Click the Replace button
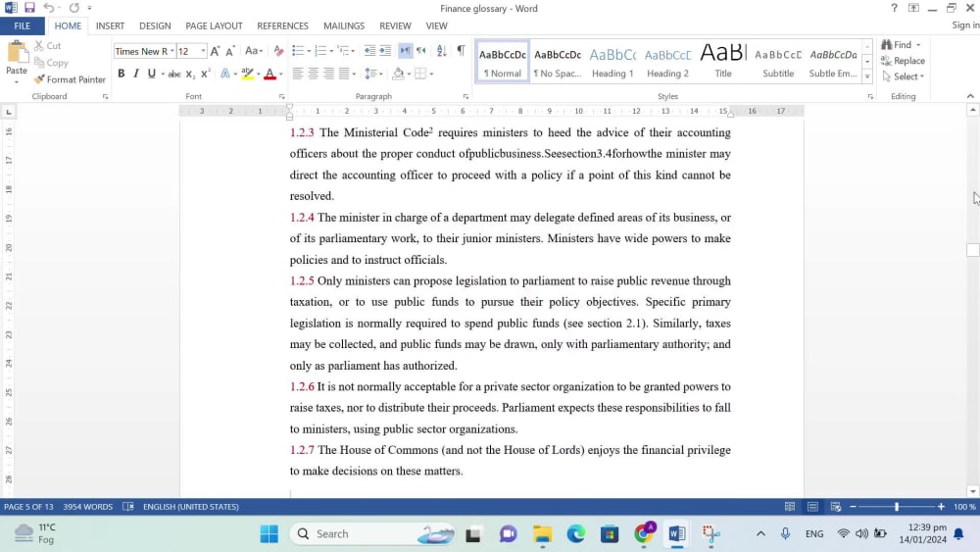980x552 pixels. click(x=904, y=61)
